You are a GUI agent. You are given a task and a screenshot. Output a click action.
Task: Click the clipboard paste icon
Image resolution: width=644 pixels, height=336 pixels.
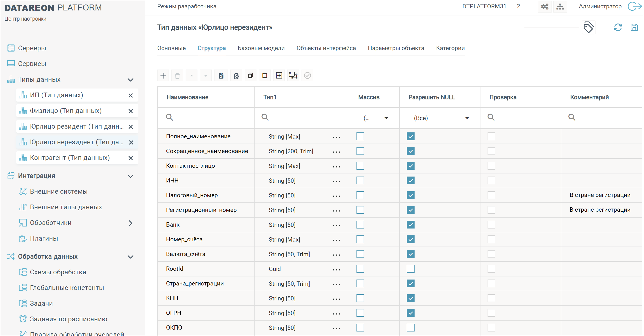[265, 75]
